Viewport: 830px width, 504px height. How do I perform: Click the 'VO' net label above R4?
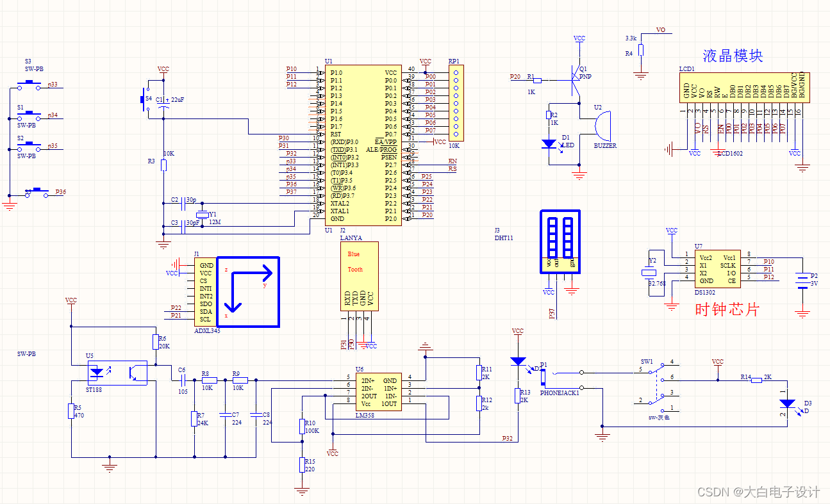(x=661, y=30)
